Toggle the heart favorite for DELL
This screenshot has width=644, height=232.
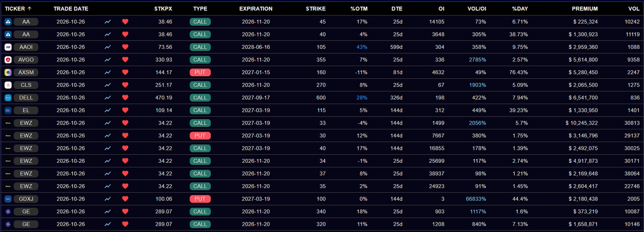coord(126,97)
